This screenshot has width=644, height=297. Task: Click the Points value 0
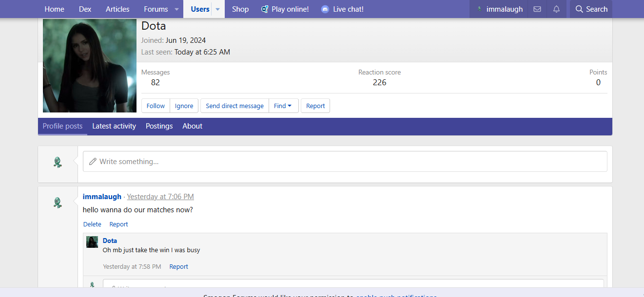coord(598,83)
